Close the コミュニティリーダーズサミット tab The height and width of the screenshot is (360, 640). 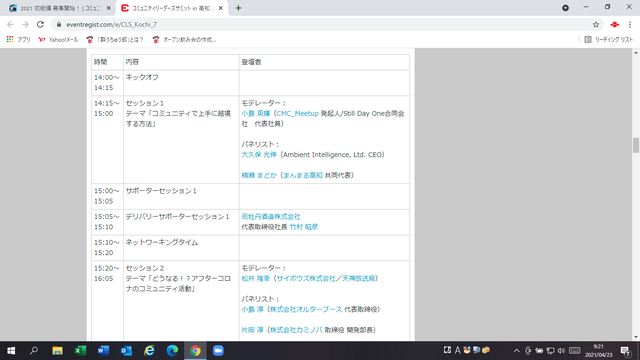coord(221,8)
